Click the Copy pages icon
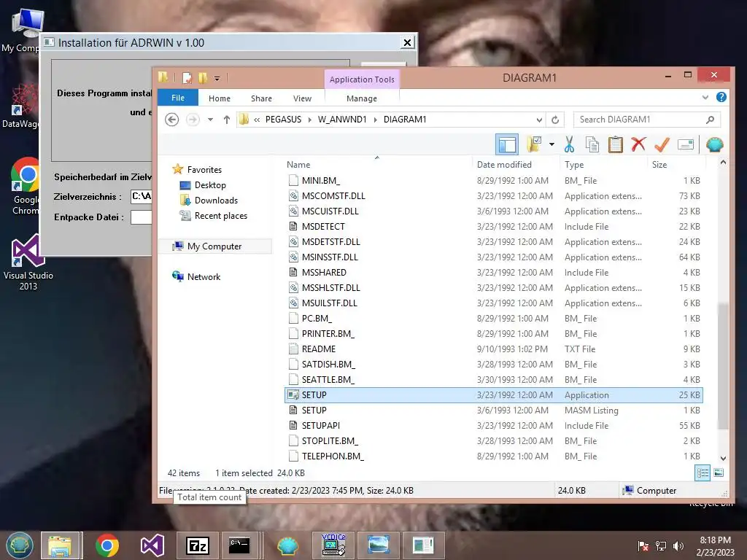The width and height of the screenshot is (747, 560). [x=592, y=144]
